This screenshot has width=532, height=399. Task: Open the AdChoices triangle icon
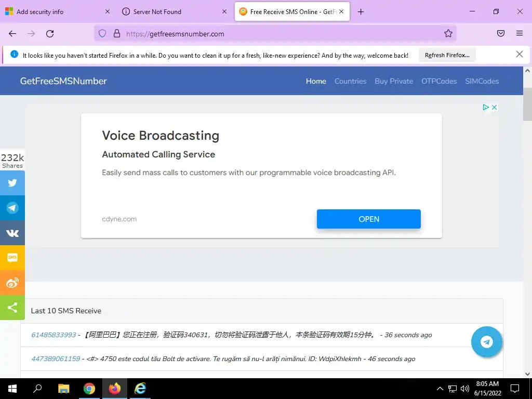coord(486,107)
